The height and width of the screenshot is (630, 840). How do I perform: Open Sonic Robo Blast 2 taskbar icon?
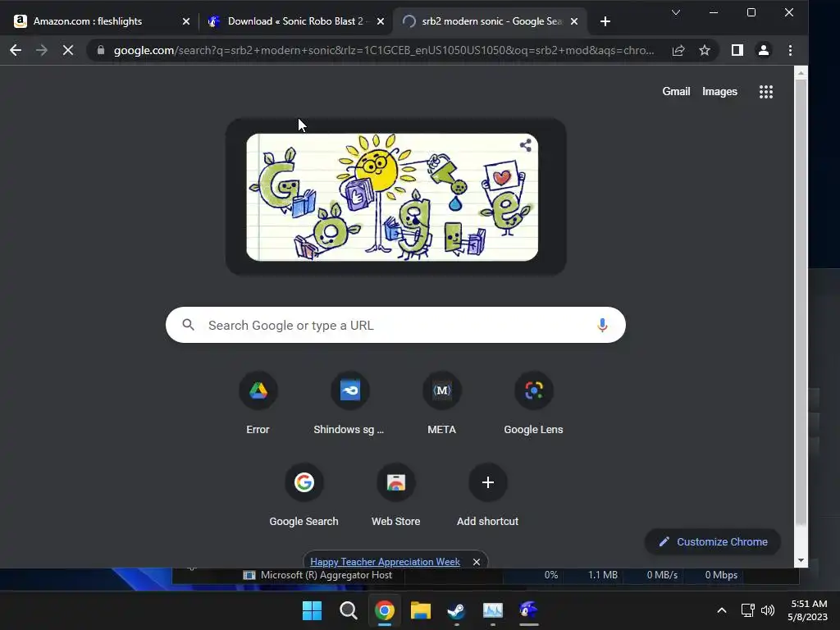pyautogui.click(x=529, y=610)
